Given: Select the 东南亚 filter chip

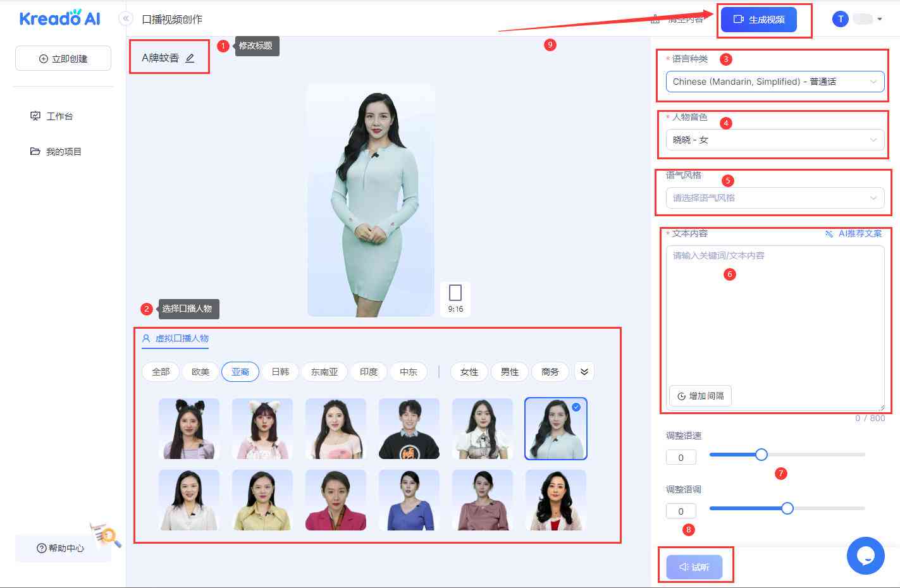Looking at the screenshot, I should [x=324, y=372].
